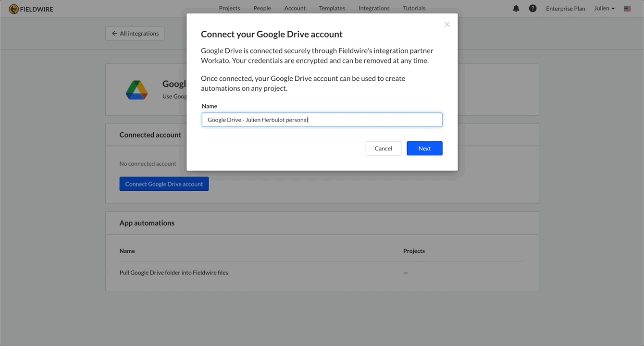Open the Projects menu
Screen dimensions: 644x346
229,8
